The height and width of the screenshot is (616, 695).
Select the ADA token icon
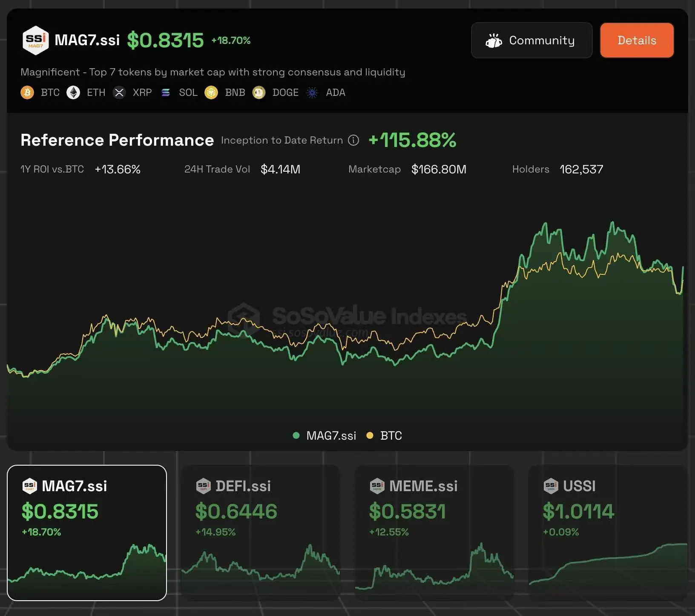coord(312,92)
